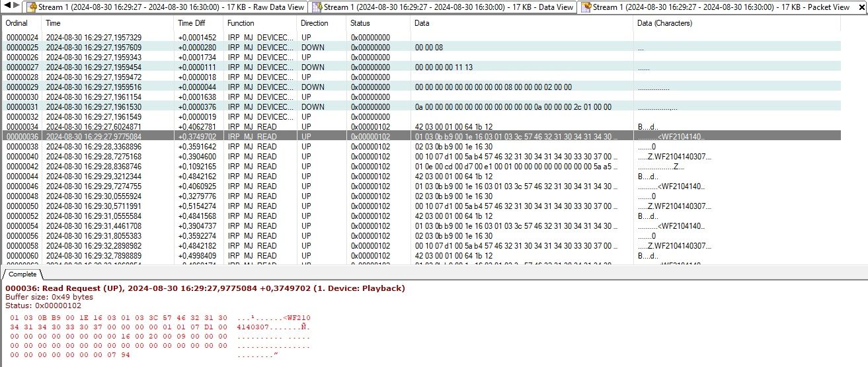Sort by the Time column header
Viewport: 868px width, 367px height.
(108, 23)
